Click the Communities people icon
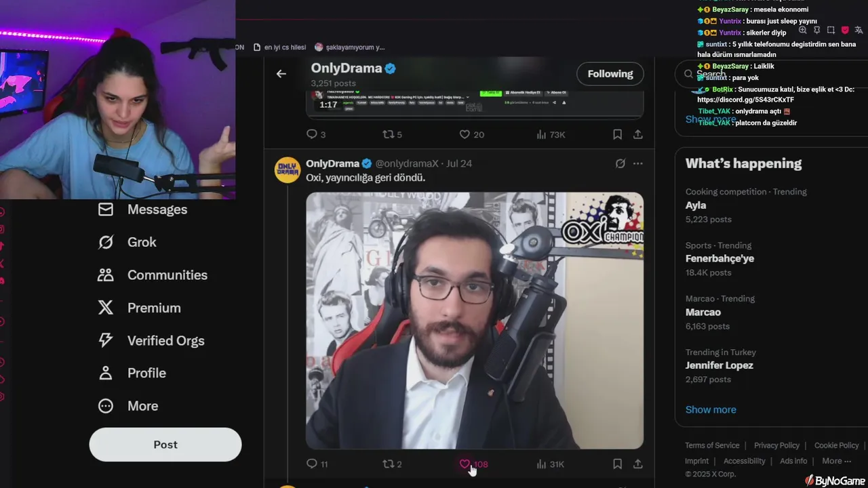The height and width of the screenshot is (488, 868). (x=106, y=275)
